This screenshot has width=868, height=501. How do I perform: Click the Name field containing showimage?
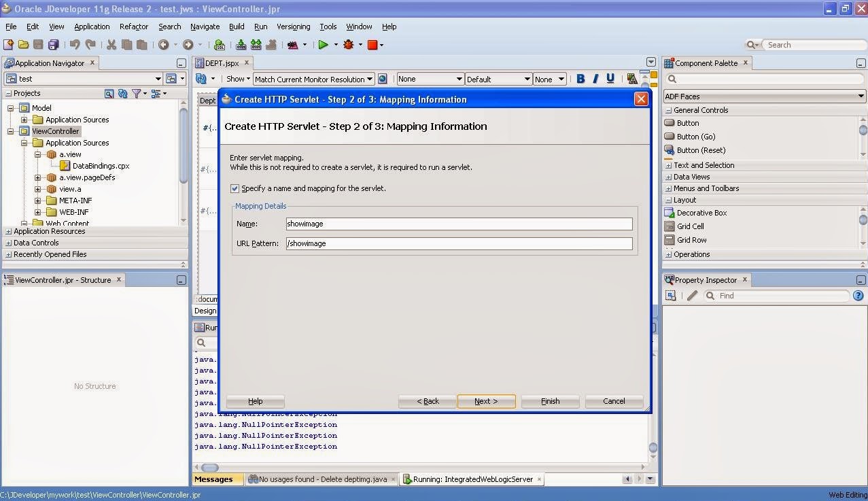pyautogui.click(x=459, y=224)
